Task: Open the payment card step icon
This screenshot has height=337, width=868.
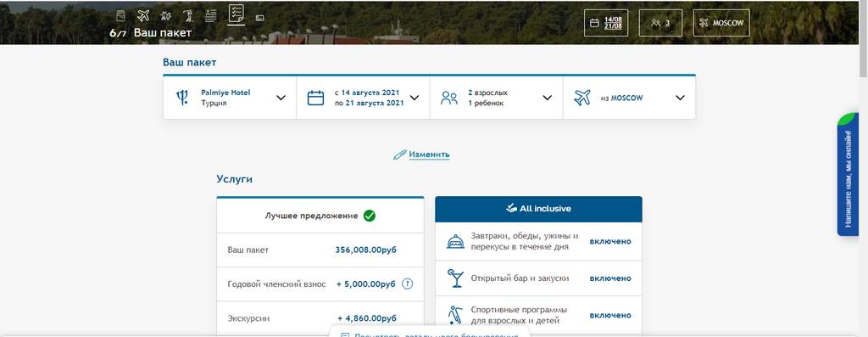Action: click(259, 18)
